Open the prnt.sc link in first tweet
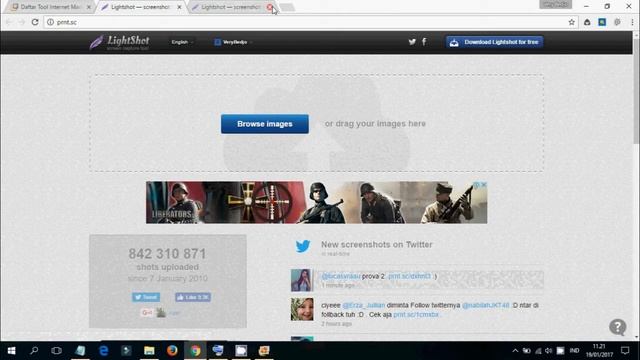 (x=409, y=276)
